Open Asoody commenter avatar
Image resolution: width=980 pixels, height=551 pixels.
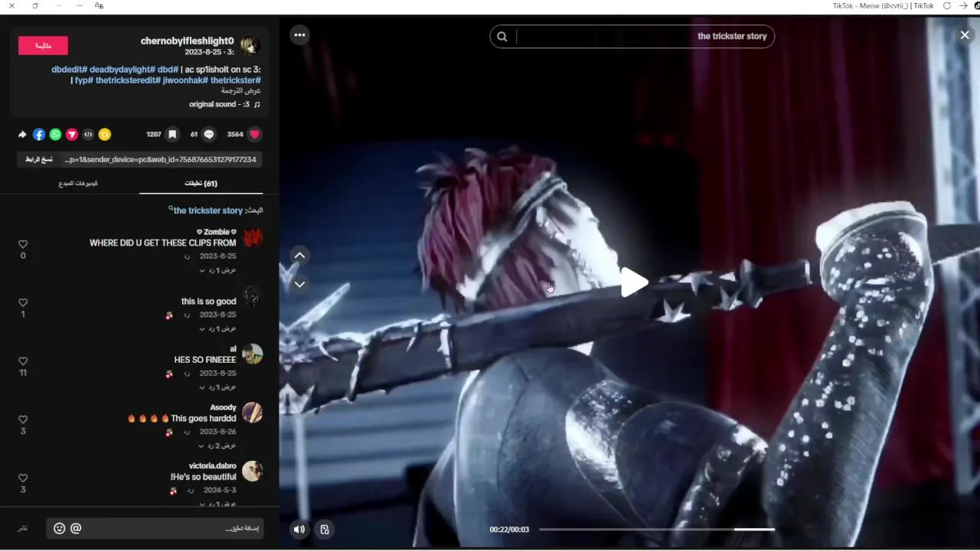(253, 412)
